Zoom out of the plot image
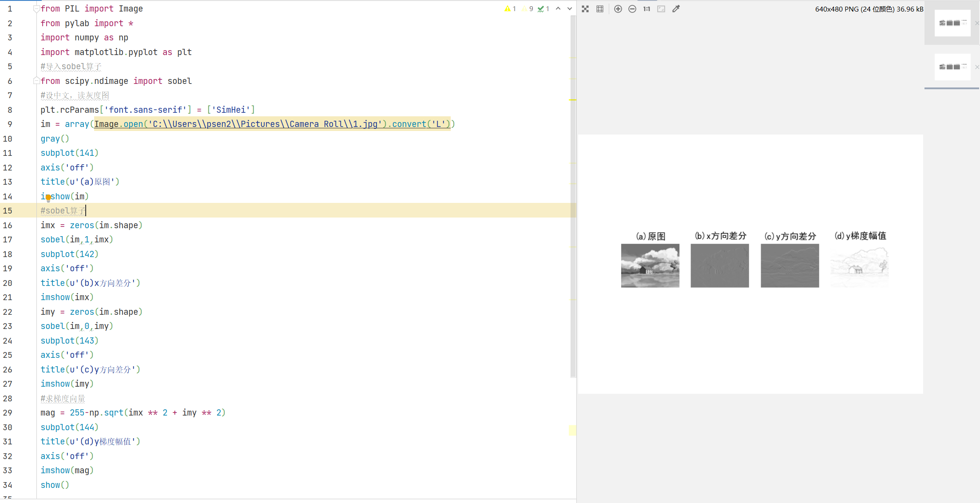 [632, 9]
